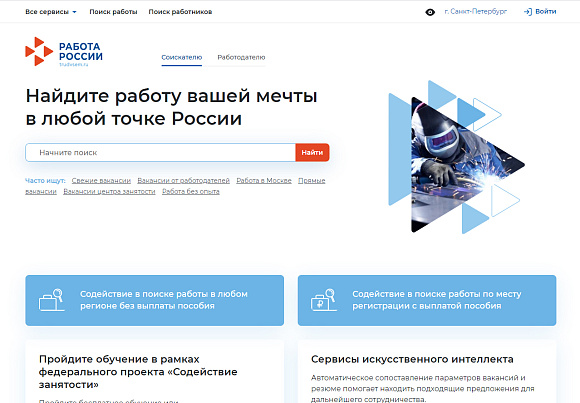Screen dimensions: 580x403
Task: Toggle the accessibility eye icon
Action: click(430, 12)
